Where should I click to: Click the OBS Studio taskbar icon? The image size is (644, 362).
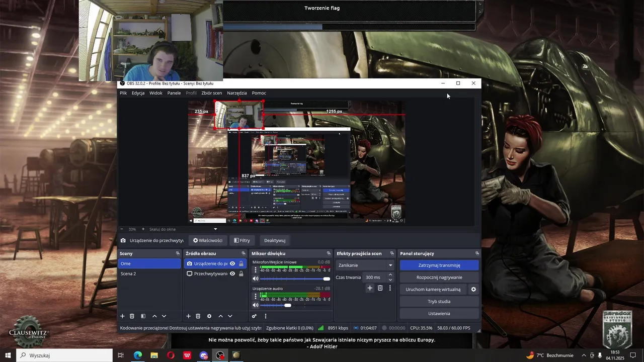click(220, 355)
